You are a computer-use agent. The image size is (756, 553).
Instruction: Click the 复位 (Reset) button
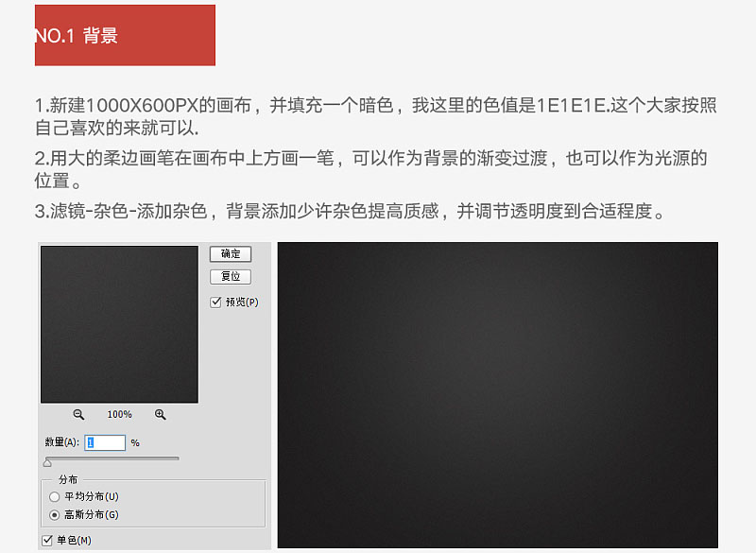click(x=231, y=277)
